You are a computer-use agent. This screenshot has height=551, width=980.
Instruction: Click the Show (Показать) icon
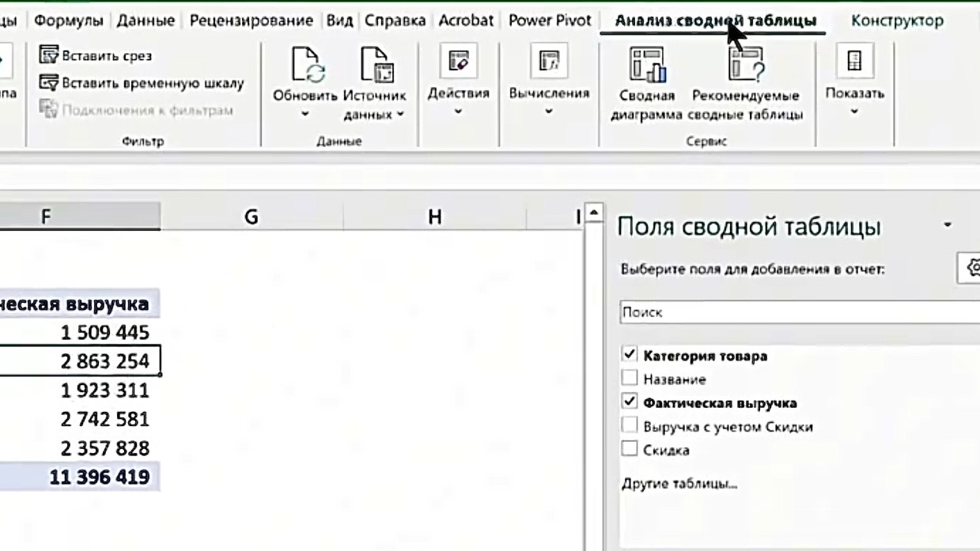point(854,61)
